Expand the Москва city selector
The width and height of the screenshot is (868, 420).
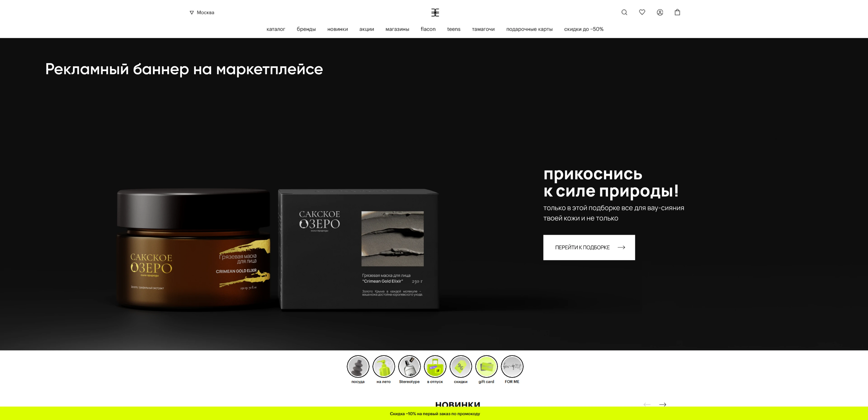point(202,12)
